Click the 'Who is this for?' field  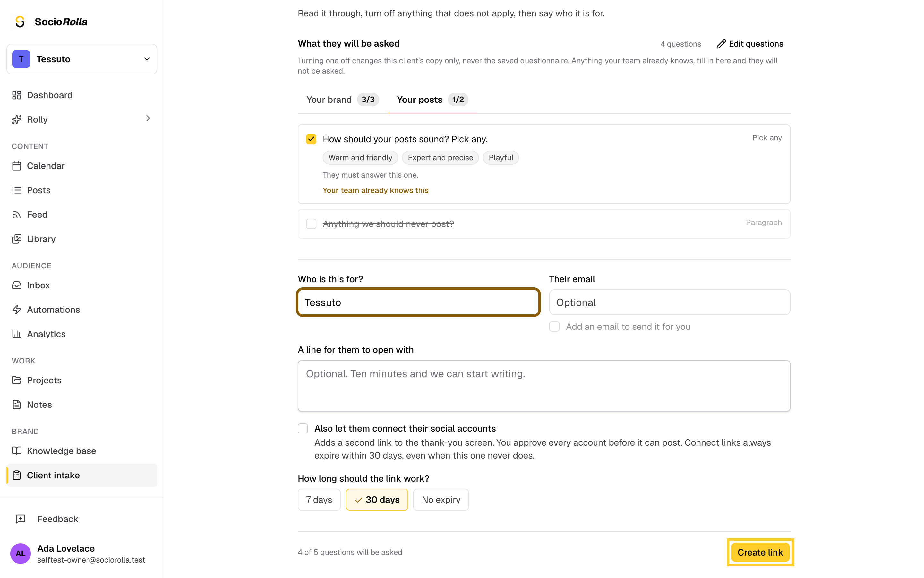pyautogui.click(x=418, y=302)
